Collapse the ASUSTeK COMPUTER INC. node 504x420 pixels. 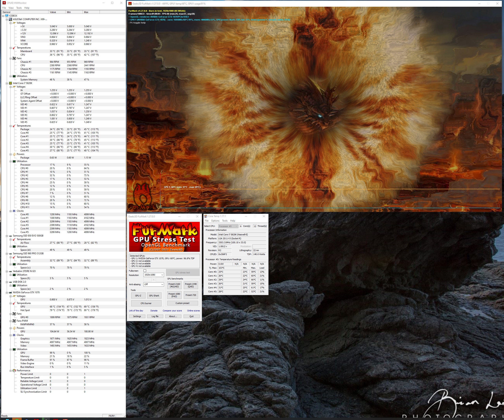[7, 20]
